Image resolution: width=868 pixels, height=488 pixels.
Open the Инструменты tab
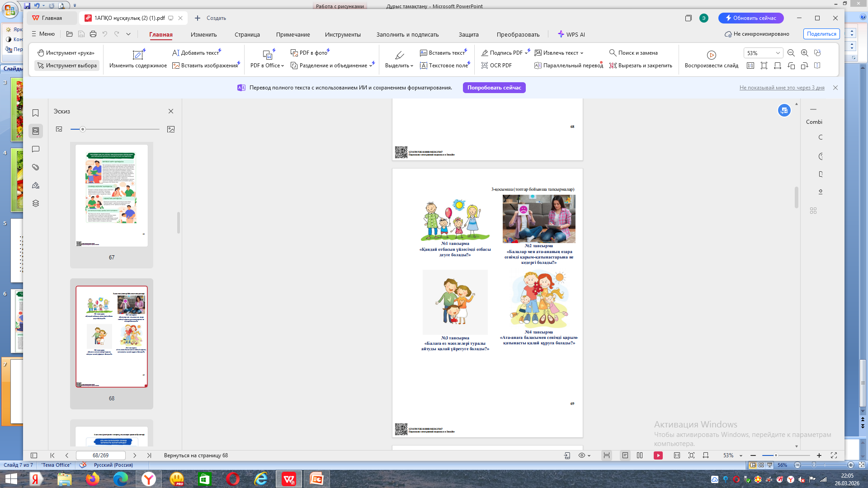pyautogui.click(x=343, y=34)
